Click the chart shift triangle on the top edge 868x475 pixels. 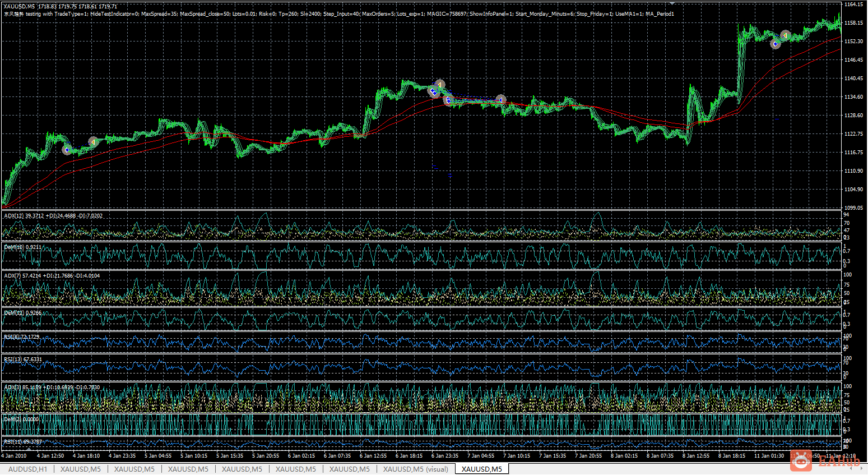coord(672,3)
